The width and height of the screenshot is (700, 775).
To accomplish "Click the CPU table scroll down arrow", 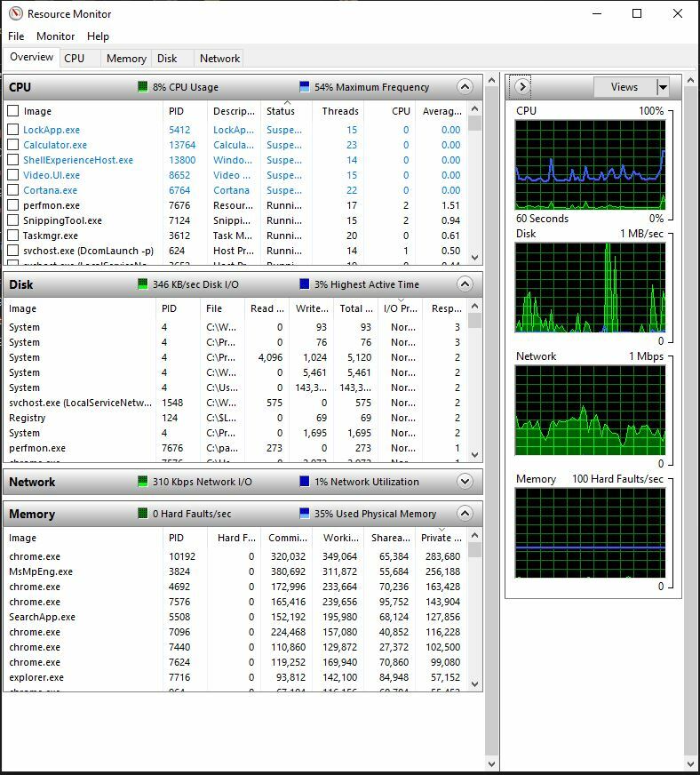I will pyautogui.click(x=474, y=258).
